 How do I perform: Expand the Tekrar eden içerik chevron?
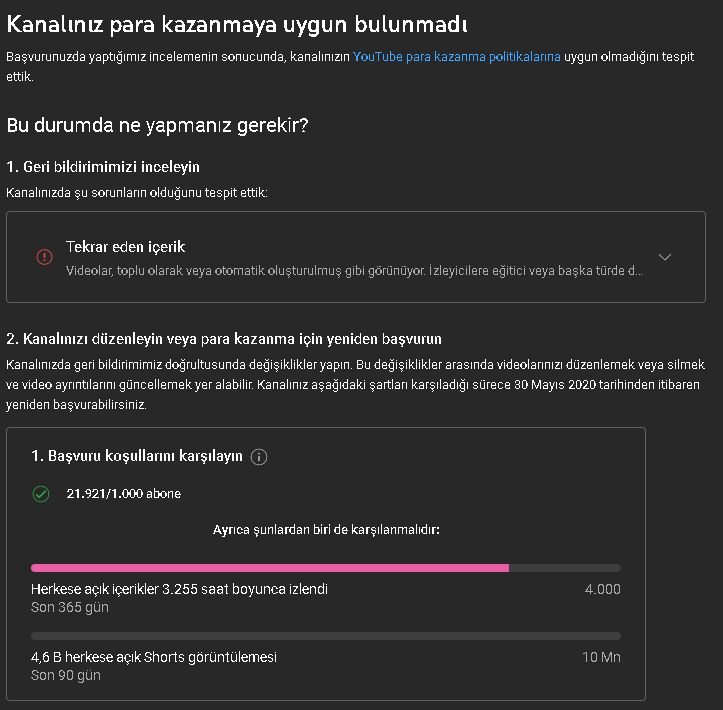[664, 257]
